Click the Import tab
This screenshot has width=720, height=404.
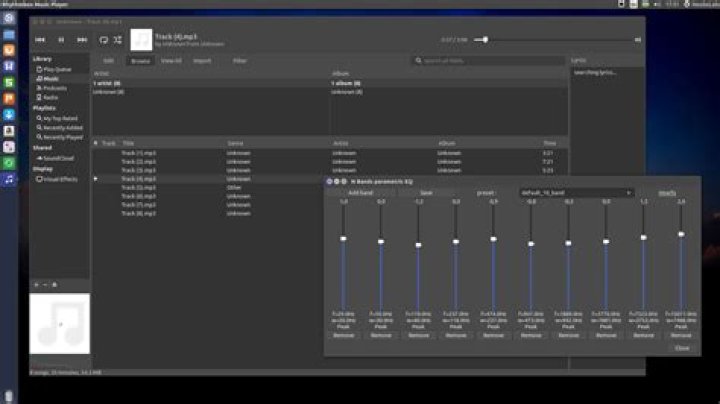[202, 61]
